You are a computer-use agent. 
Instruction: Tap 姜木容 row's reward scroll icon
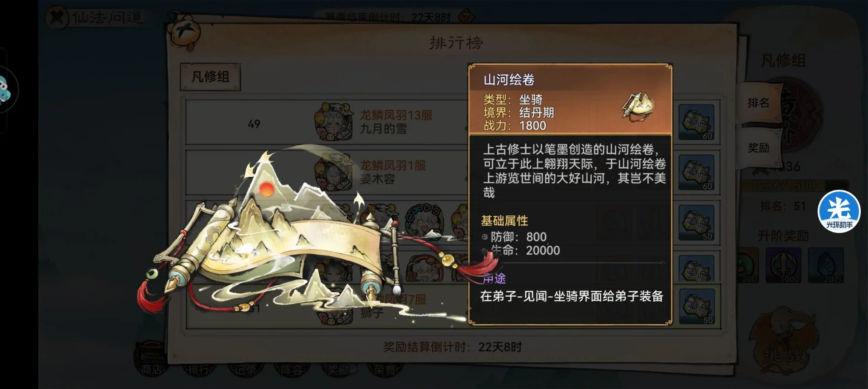[x=697, y=173]
